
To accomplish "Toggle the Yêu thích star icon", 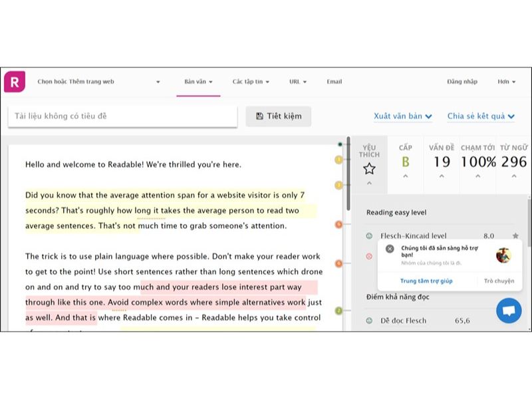I will 369,169.
